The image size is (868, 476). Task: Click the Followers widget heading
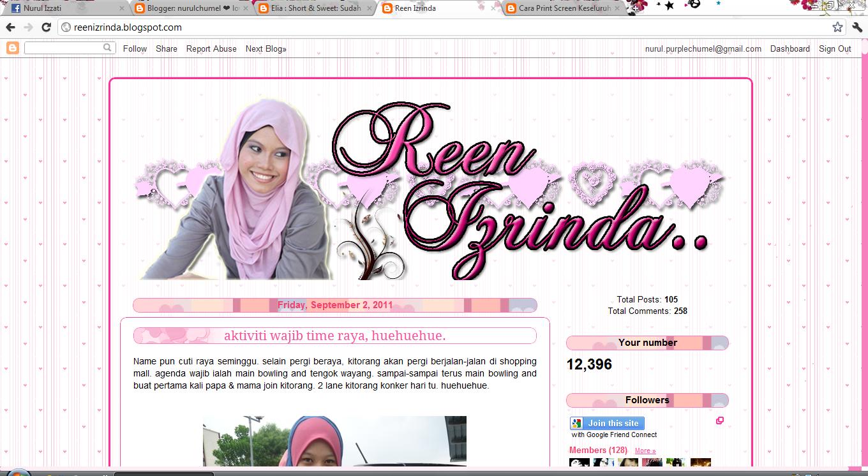click(x=647, y=400)
